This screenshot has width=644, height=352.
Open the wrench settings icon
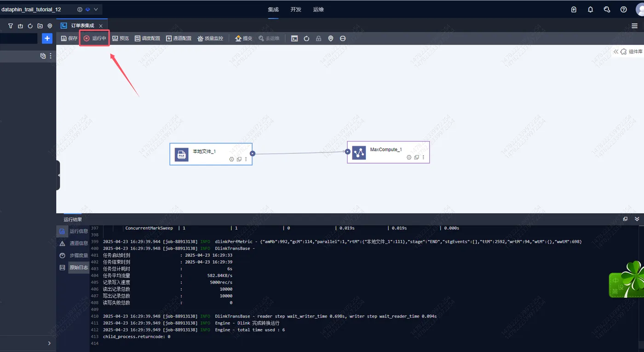point(607,9)
